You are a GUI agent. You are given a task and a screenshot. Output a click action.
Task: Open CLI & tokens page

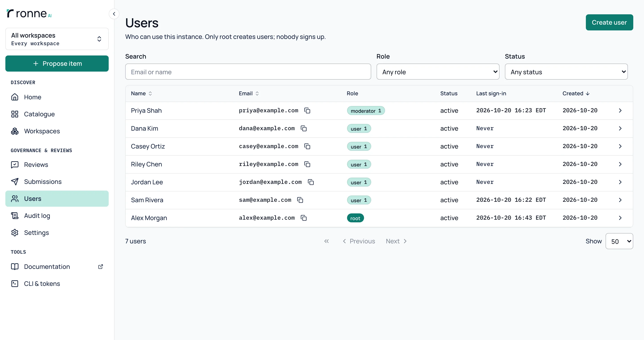tap(57, 284)
